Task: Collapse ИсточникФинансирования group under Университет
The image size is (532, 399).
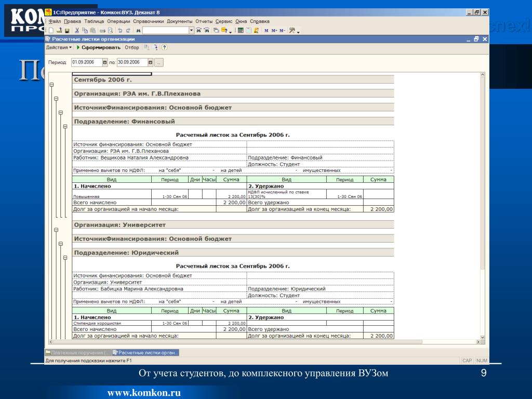Action: (x=61, y=244)
